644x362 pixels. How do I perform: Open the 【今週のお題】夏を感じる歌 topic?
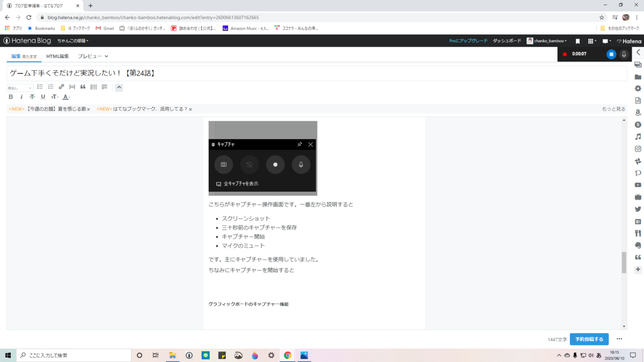[56, 109]
